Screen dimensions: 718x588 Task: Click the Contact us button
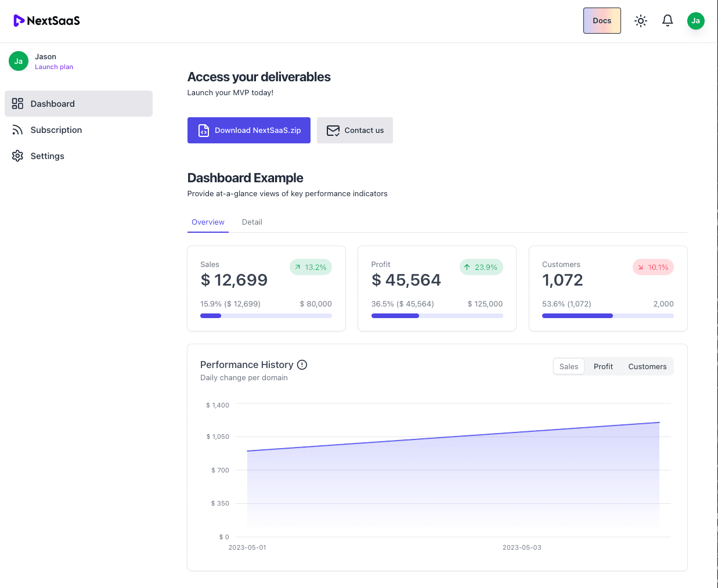pos(355,131)
